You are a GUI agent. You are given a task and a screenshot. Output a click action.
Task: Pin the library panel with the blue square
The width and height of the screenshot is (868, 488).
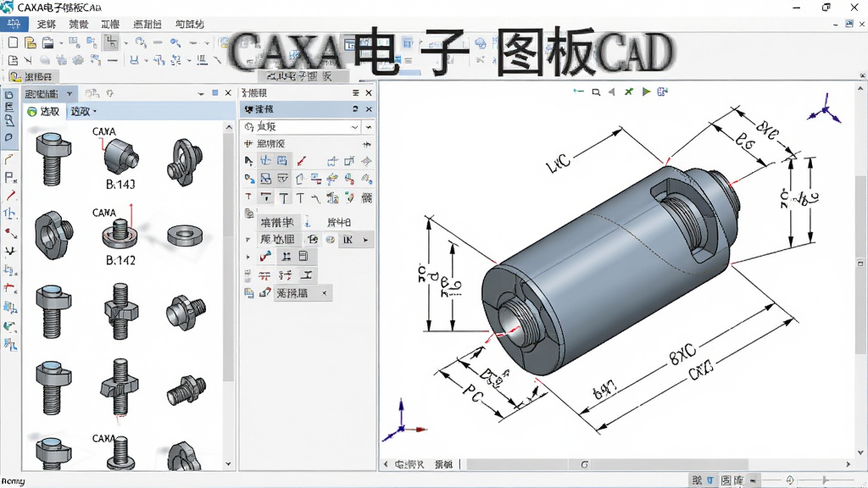[215, 93]
